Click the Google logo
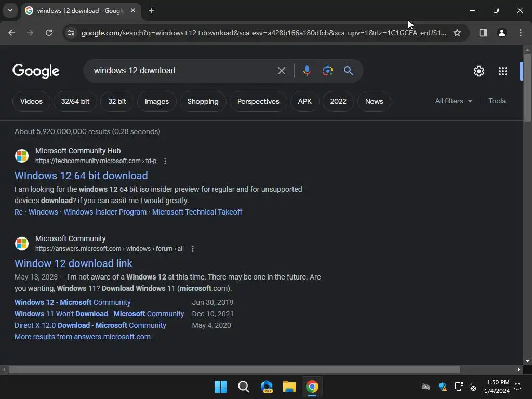532x399 pixels. pyautogui.click(x=36, y=71)
